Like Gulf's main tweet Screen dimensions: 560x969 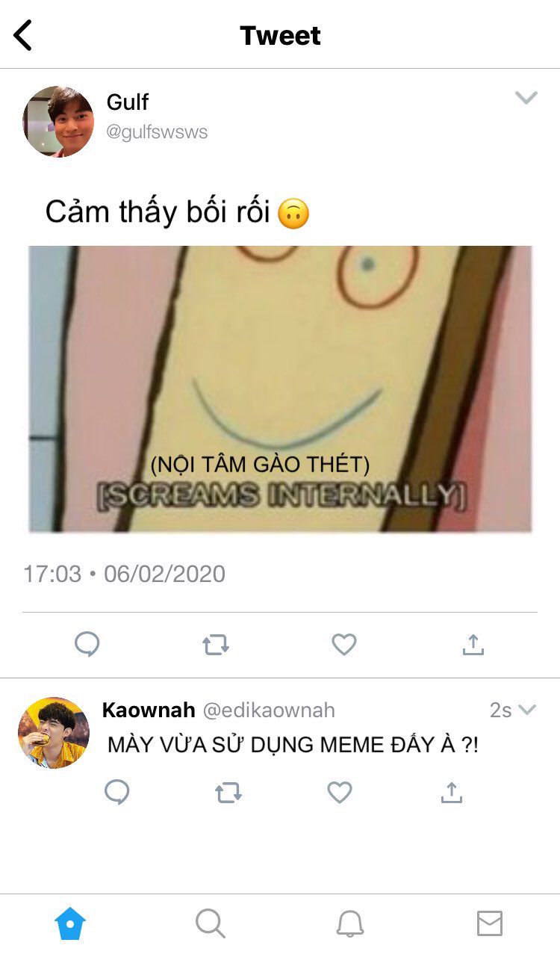tap(344, 644)
